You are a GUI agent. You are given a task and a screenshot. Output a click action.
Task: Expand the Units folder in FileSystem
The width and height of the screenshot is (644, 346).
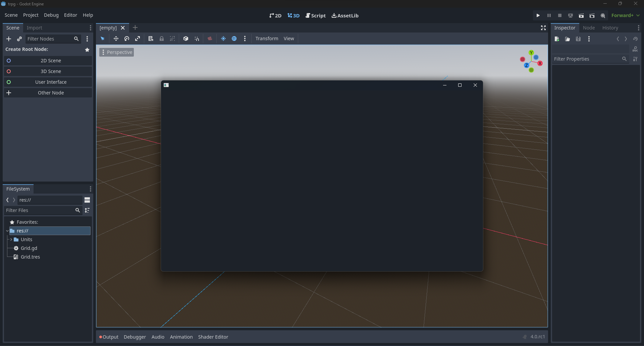pyautogui.click(x=10, y=239)
